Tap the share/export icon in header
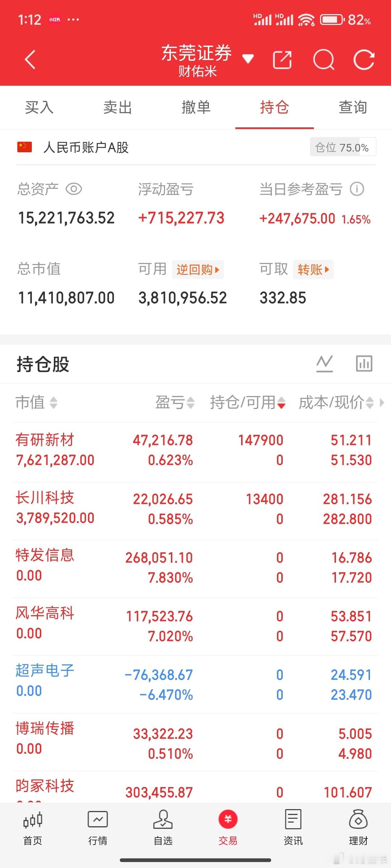This screenshot has width=391, height=868. 282,60
